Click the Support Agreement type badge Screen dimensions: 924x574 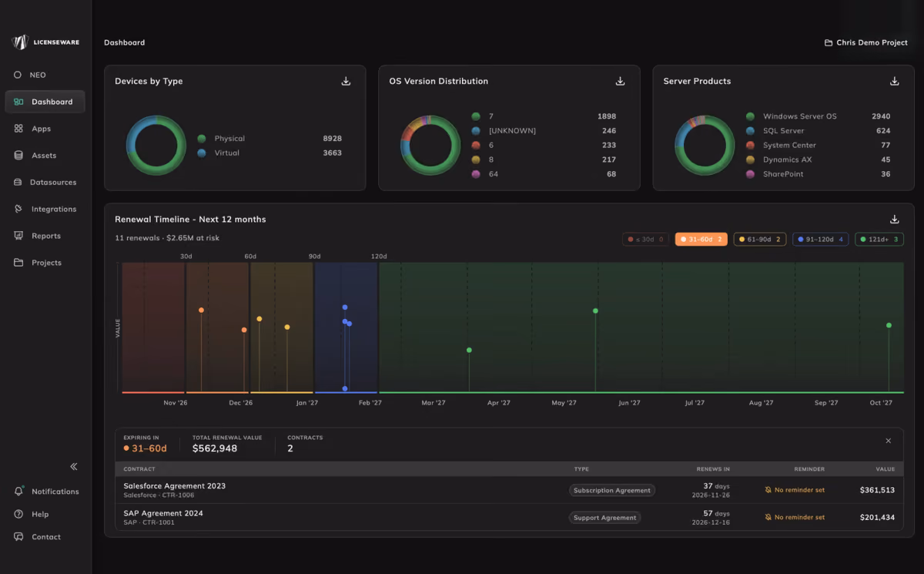(605, 518)
